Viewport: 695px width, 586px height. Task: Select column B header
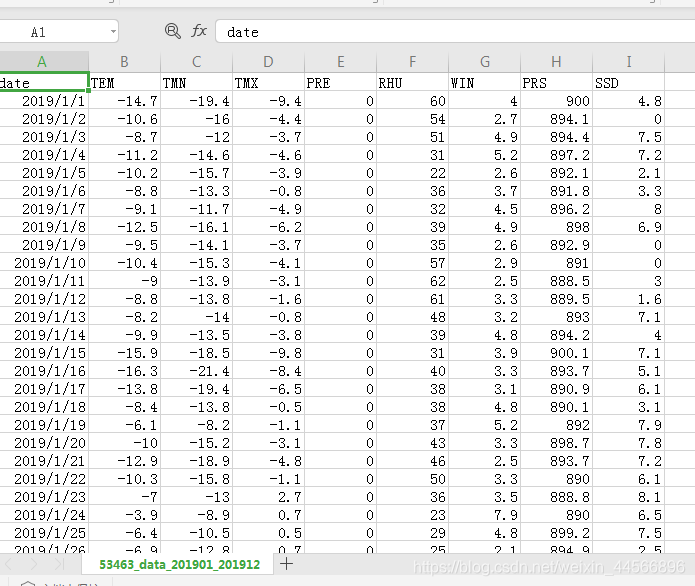coord(125,61)
